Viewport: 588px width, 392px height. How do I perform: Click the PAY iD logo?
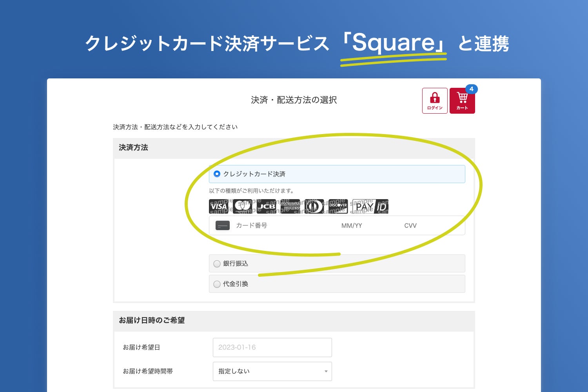(x=370, y=206)
